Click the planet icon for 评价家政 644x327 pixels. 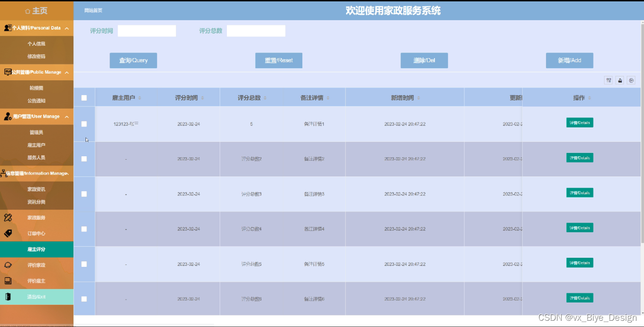coord(8,265)
